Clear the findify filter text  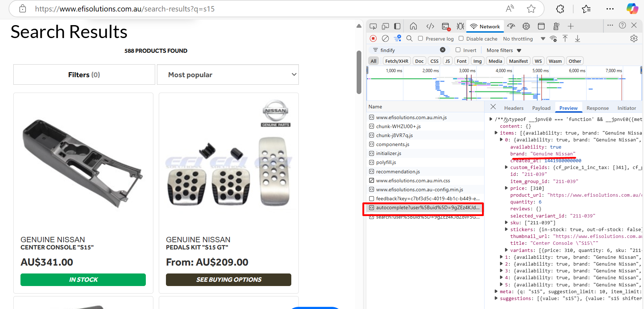click(443, 50)
